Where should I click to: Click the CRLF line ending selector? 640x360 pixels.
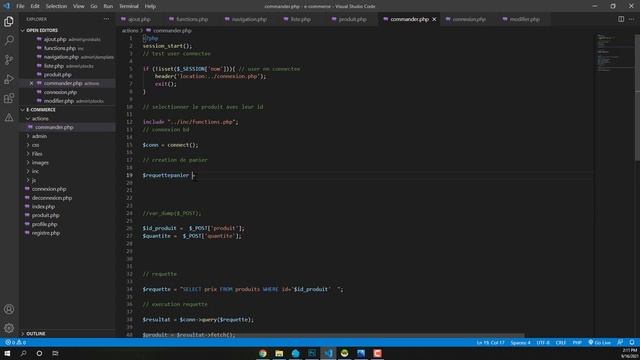pos(561,342)
